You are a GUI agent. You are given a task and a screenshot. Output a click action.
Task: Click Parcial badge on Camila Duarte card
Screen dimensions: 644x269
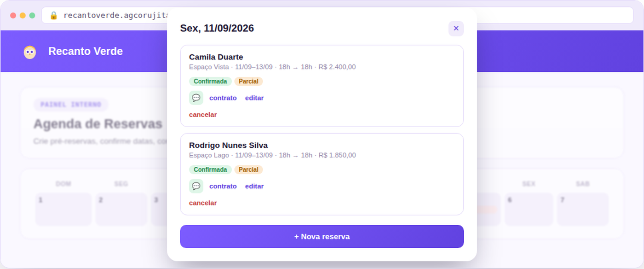click(248, 82)
